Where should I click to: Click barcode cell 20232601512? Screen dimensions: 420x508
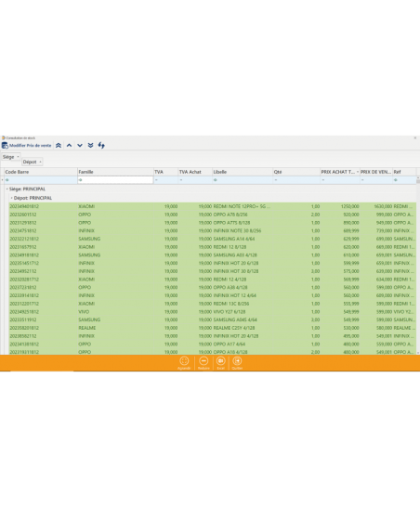coord(43,215)
